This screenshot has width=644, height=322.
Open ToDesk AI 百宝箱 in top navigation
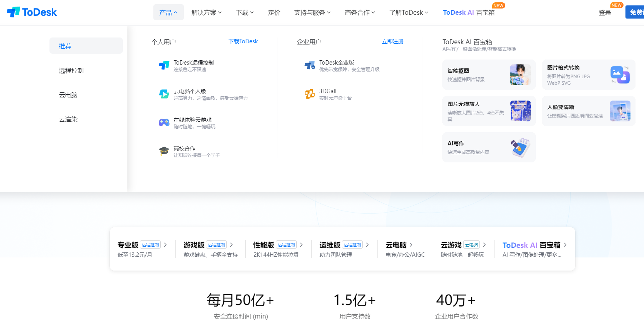coord(469,12)
